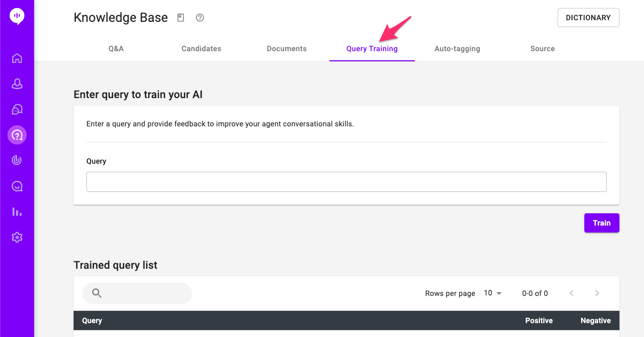The image size is (644, 337).
Task: Switch to the Candidates tab
Action: tap(202, 49)
